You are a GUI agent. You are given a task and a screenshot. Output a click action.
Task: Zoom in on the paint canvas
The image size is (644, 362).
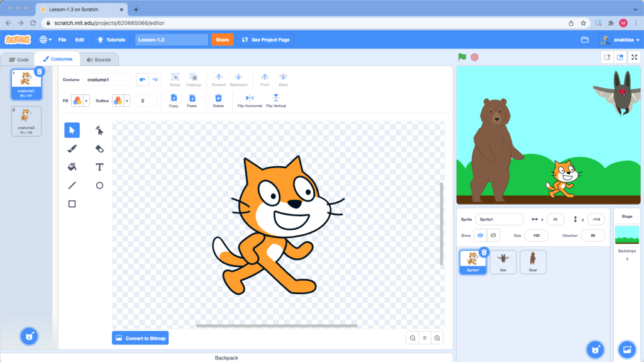[437, 338]
